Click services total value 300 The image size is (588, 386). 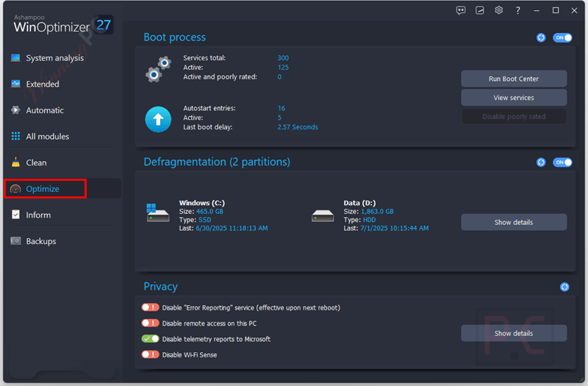pos(283,58)
